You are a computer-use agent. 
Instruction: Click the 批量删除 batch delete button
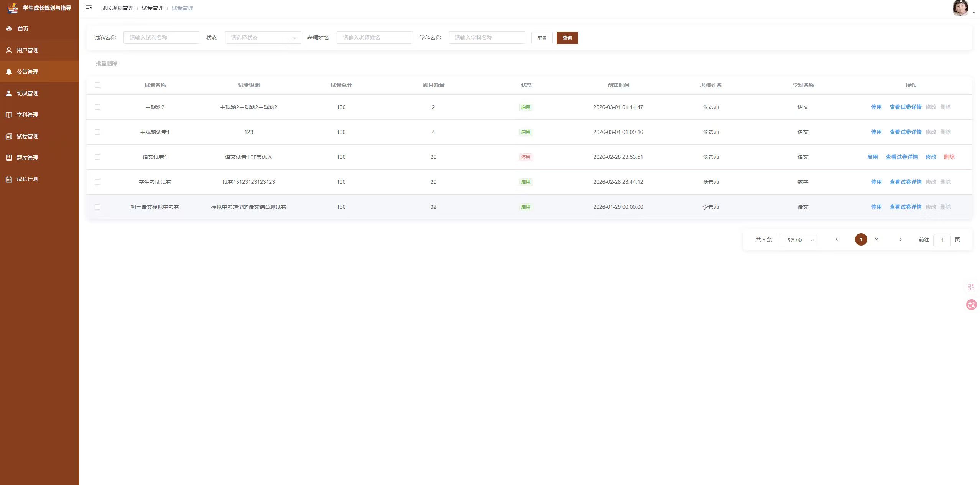coord(107,63)
